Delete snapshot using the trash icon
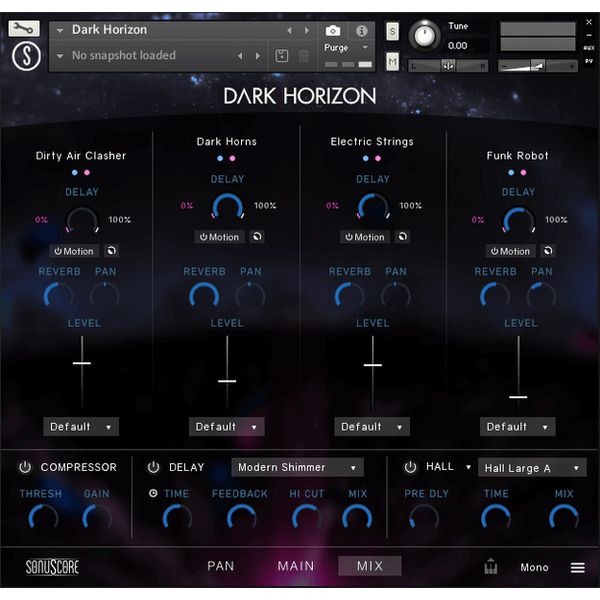The height and width of the screenshot is (600, 600). (x=303, y=56)
